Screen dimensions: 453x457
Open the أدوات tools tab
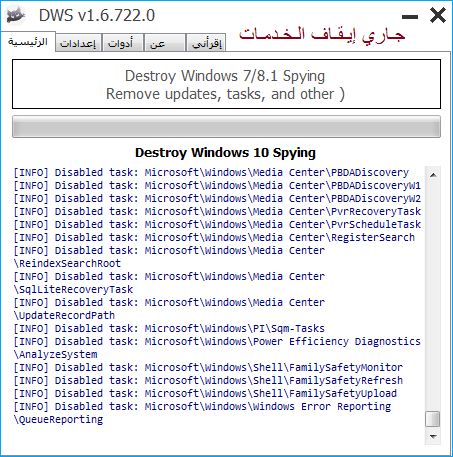(x=123, y=43)
